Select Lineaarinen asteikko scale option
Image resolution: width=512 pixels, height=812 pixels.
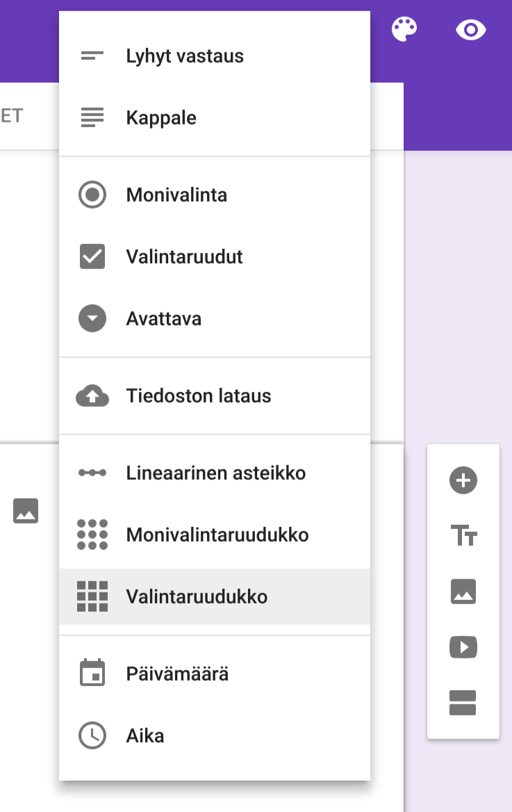tap(215, 473)
